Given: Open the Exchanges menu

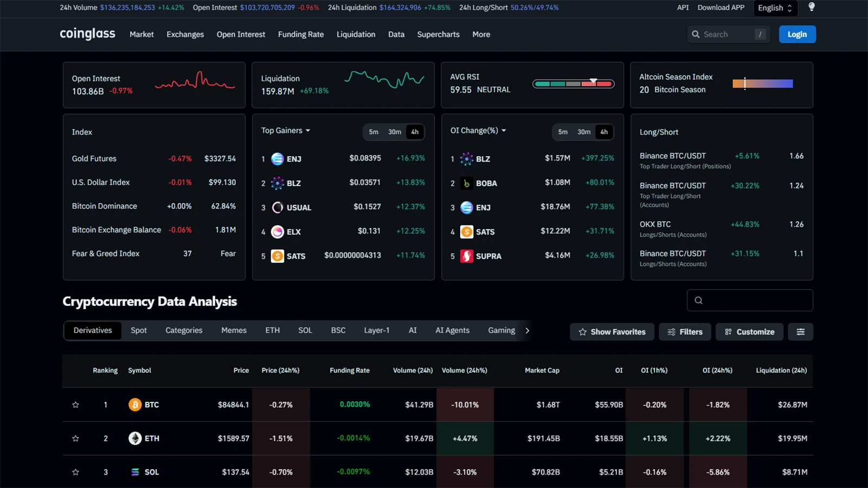Looking at the screenshot, I should tap(185, 34).
